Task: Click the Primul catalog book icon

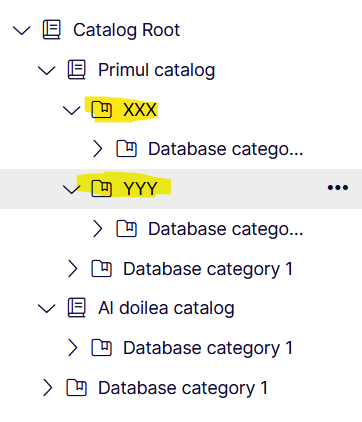Action: [77, 70]
